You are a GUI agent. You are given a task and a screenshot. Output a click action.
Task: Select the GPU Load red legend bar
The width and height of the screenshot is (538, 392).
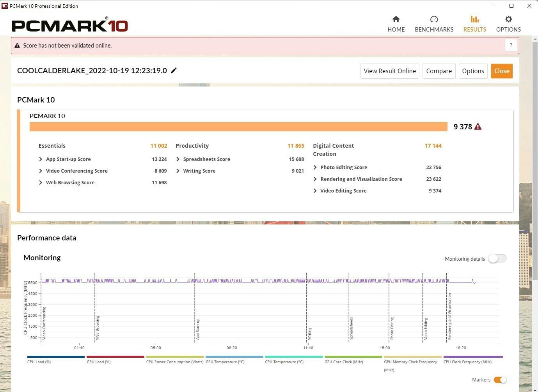pos(115,357)
